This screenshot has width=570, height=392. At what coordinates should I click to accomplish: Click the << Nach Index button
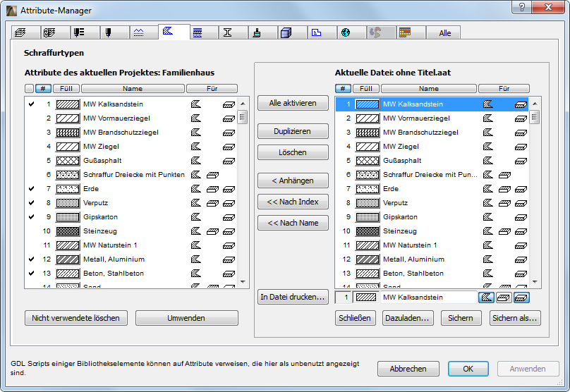pyautogui.click(x=293, y=202)
